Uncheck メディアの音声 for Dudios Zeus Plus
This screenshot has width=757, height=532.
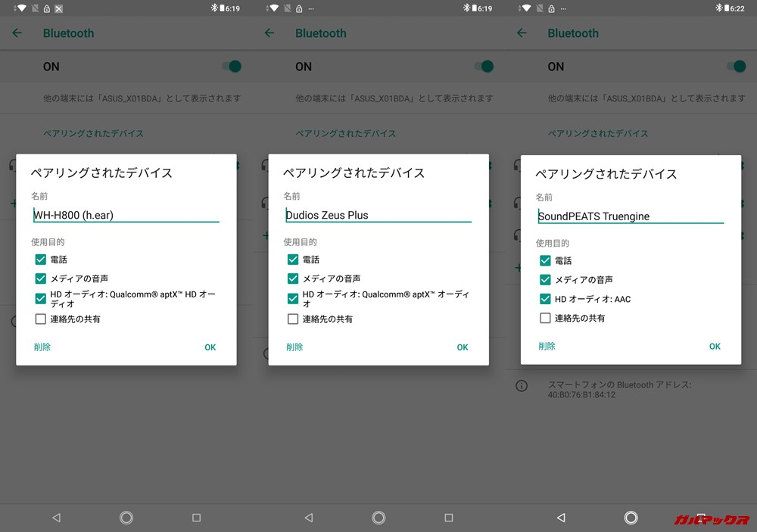point(293,278)
